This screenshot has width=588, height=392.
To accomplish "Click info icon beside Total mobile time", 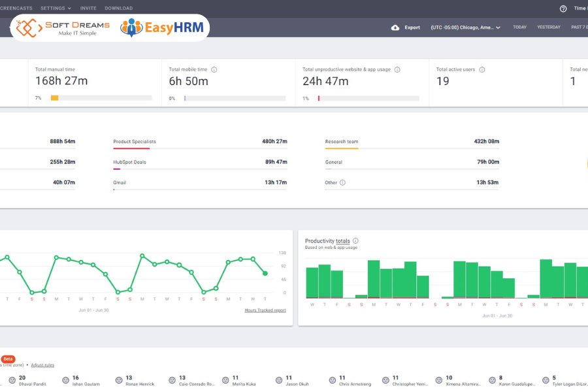I will 214,69.
